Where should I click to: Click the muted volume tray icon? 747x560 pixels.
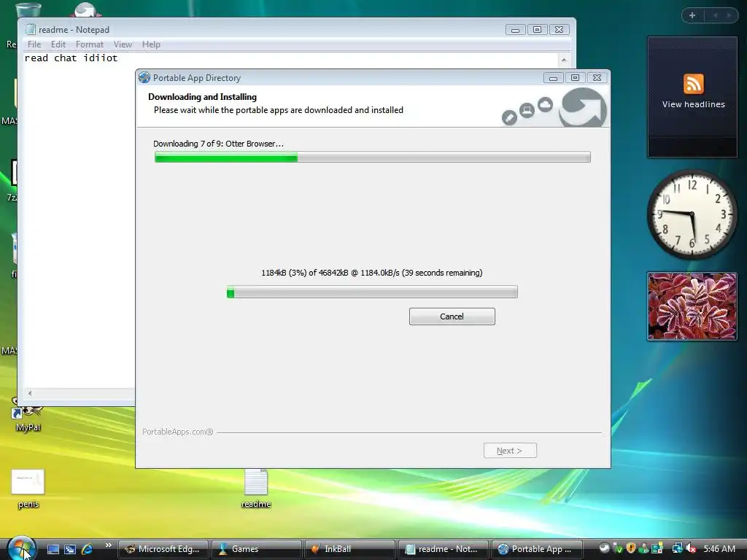tap(691, 548)
